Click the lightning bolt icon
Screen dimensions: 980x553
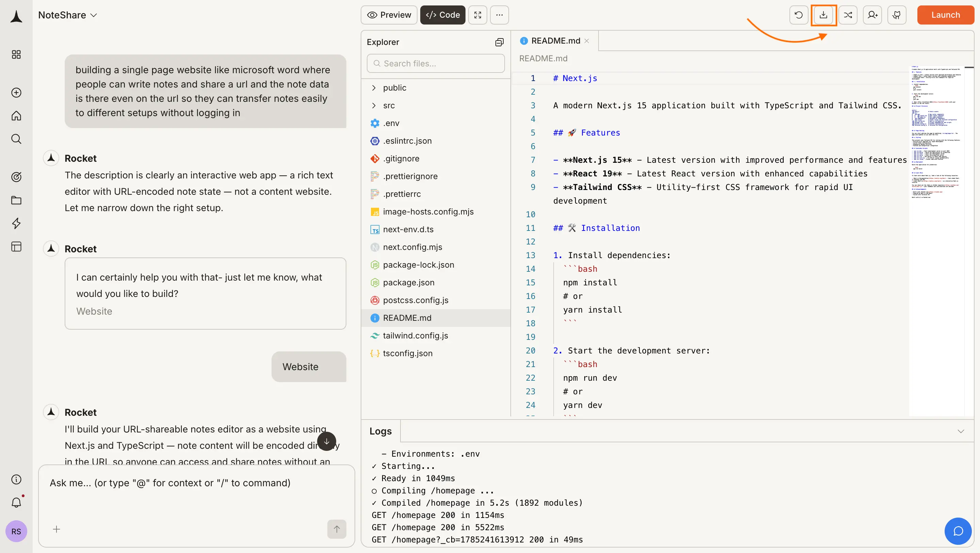[16, 223]
